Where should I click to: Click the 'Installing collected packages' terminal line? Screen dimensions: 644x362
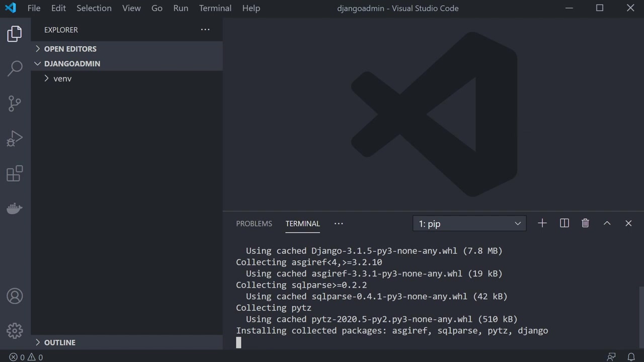[x=392, y=330]
